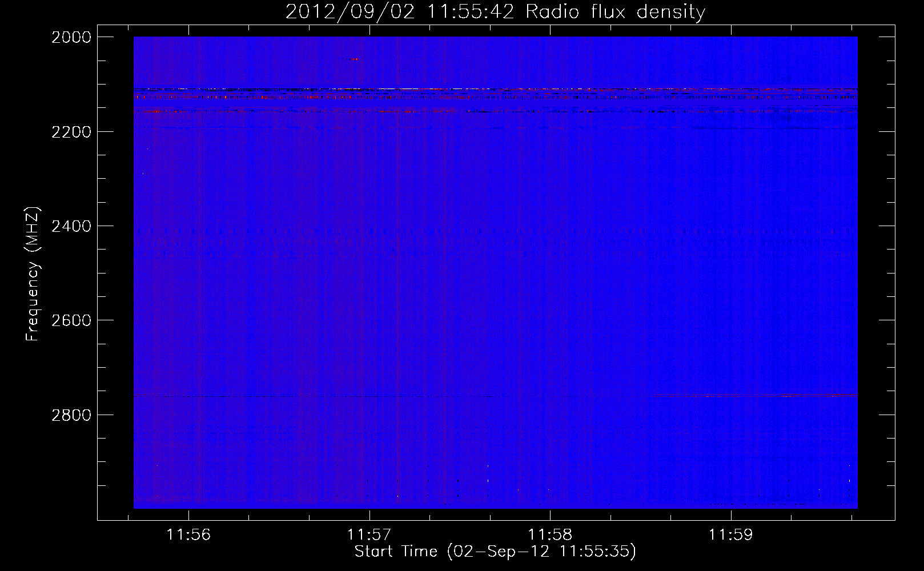Screen dimensions: 924x571
Task: Click the 2400 frequency tick label
Action: (71, 226)
